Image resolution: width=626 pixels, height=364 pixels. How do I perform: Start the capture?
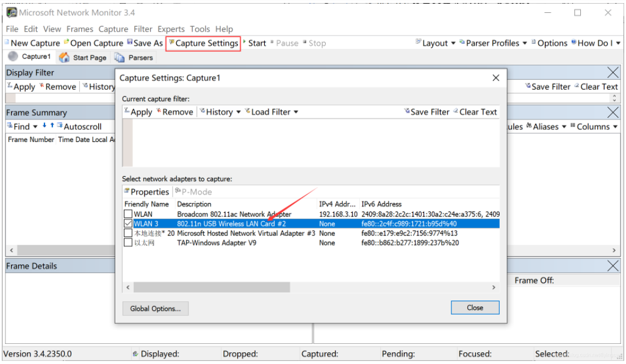[x=254, y=43]
